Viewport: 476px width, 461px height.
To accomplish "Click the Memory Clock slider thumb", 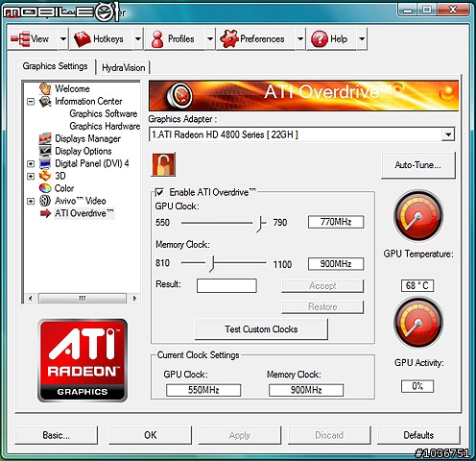I will pyautogui.click(x=209, y=263).
